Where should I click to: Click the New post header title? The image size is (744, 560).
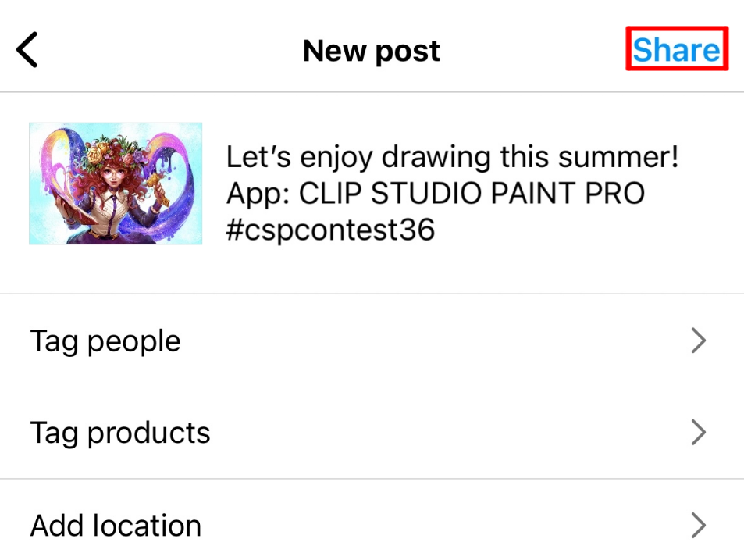point(372,51)
